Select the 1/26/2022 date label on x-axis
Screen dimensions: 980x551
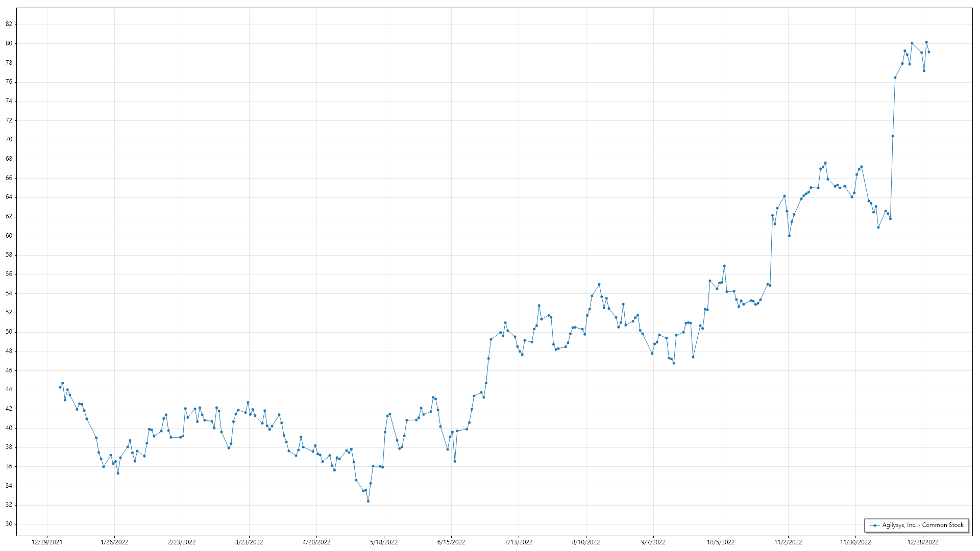(x=114, y=542)
